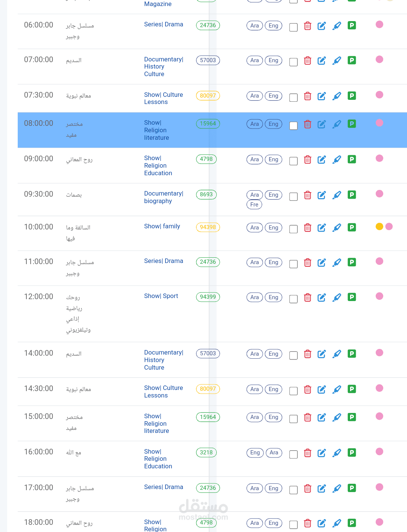Delete the 14:30:00 Show Culture Lessons entry
This screenshot has width=407, height=532.
(x=308, y=390)
